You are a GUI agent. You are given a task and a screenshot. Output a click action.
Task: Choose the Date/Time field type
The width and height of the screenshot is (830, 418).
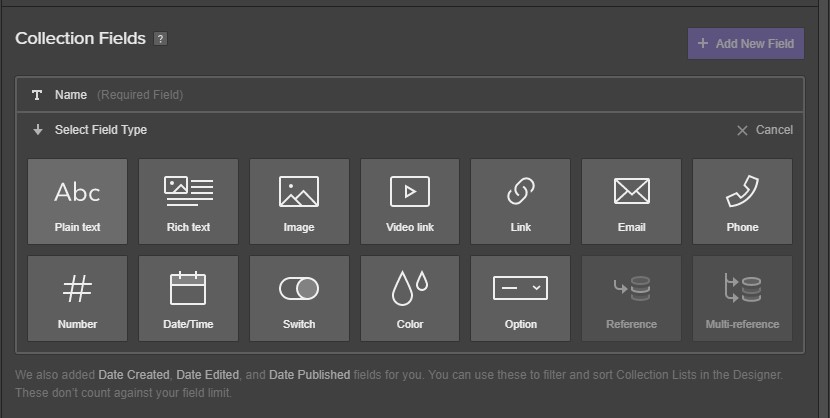[188, 298]
